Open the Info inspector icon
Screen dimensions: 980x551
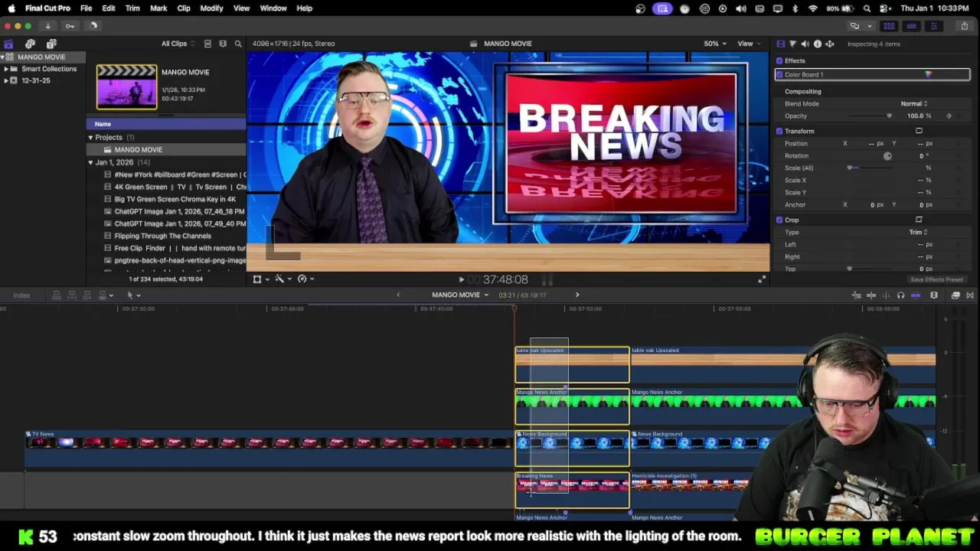point(818,44)
